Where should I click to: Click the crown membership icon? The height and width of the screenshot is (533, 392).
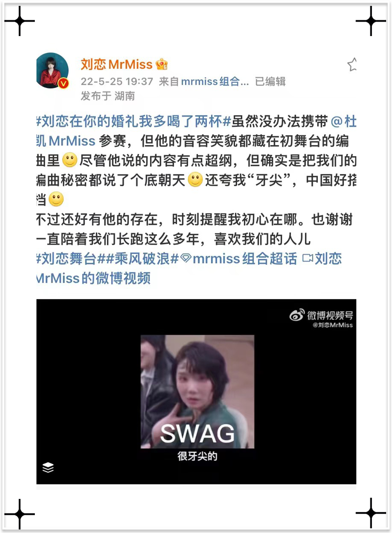click(x=162, y=64)
